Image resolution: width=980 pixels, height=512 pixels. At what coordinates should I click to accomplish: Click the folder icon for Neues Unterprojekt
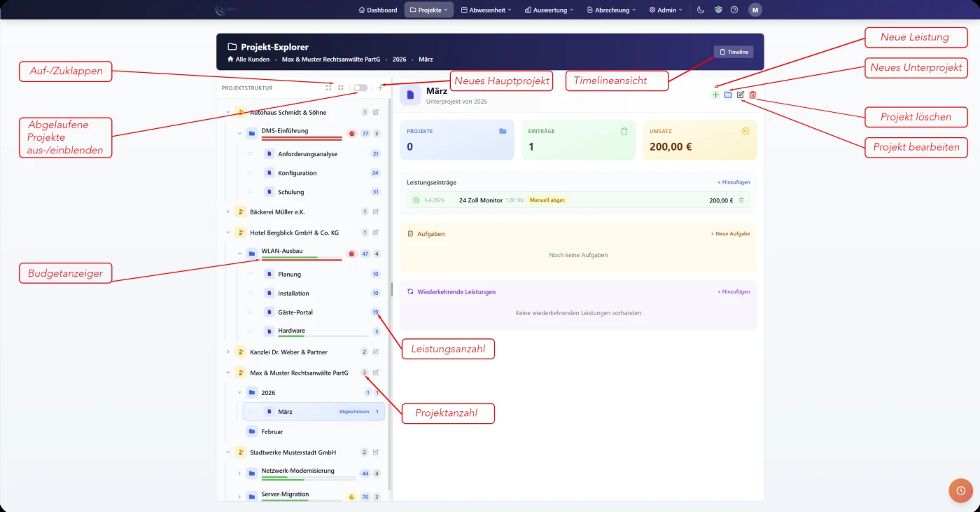728,95
